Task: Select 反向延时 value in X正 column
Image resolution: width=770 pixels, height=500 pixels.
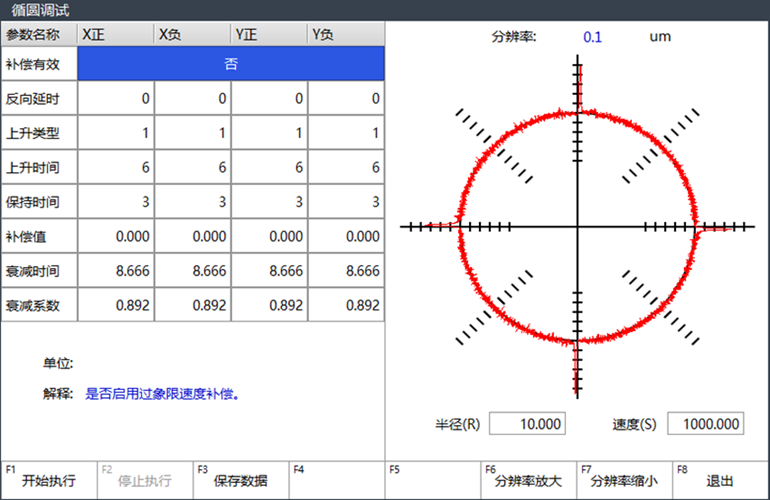Action: tap(116, 98)
